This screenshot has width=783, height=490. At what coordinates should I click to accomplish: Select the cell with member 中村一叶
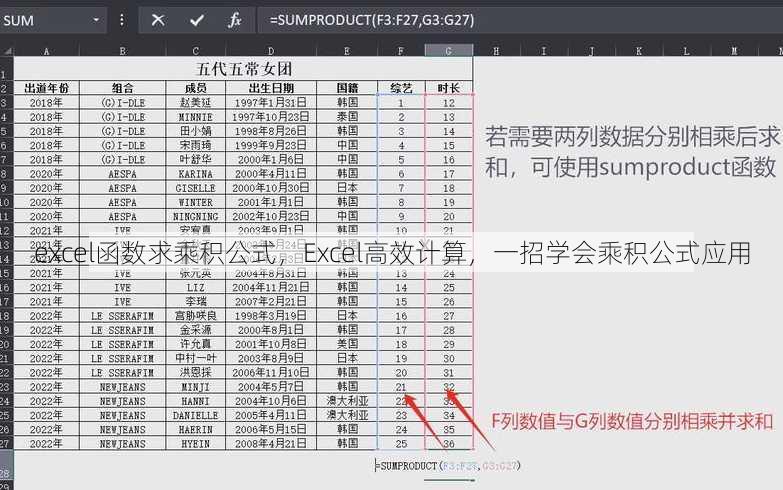(195, 358)
